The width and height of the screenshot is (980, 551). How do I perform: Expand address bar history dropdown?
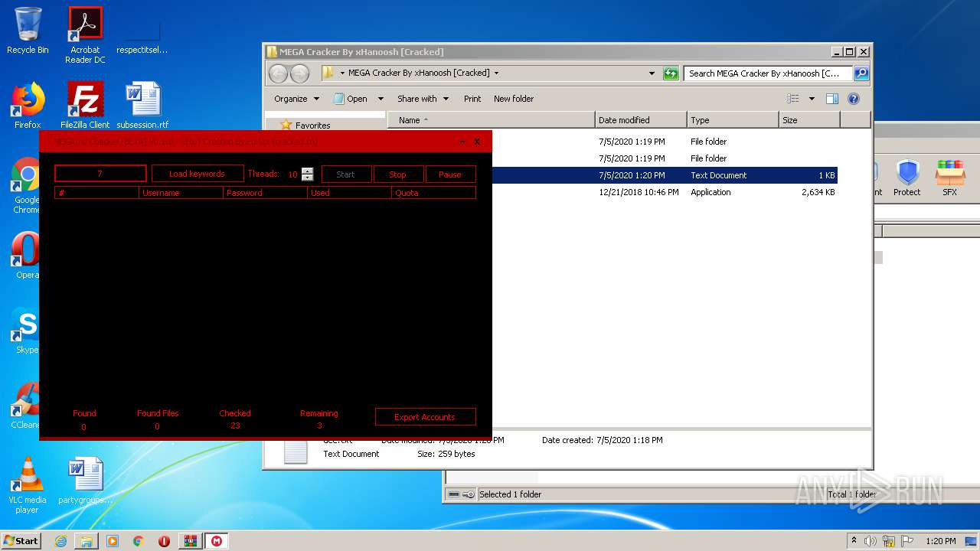click(x=652, y=73)
